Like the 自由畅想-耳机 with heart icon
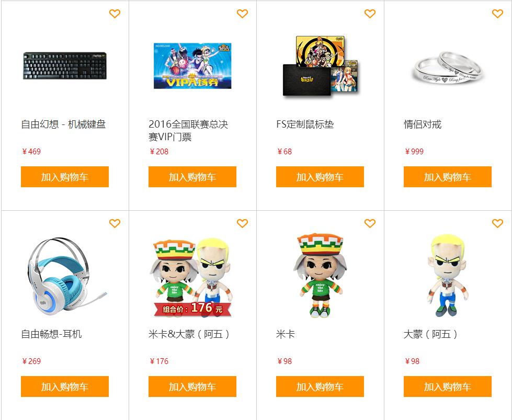Viewport: 512px width, 420px height. 115,223
